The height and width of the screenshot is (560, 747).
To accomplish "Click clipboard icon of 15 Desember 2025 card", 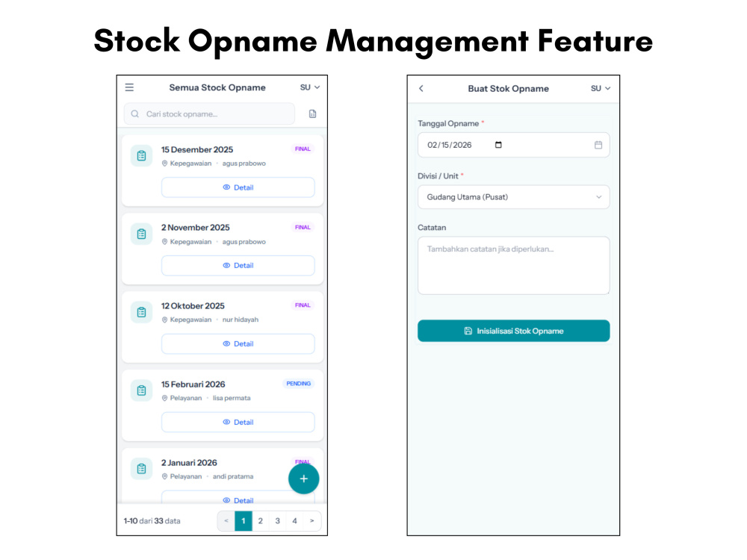I will click(141, 156).
